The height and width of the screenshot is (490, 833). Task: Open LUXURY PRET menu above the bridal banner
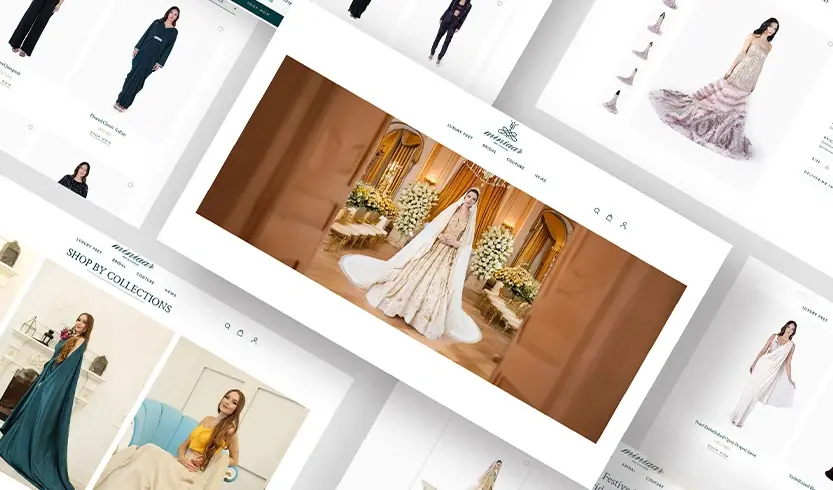point(460,131)
